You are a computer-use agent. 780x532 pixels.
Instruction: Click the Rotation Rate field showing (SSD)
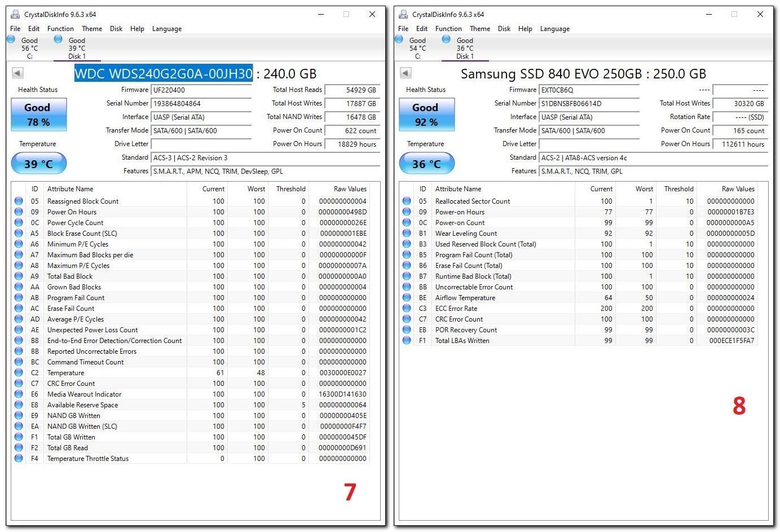click(741, 117)
